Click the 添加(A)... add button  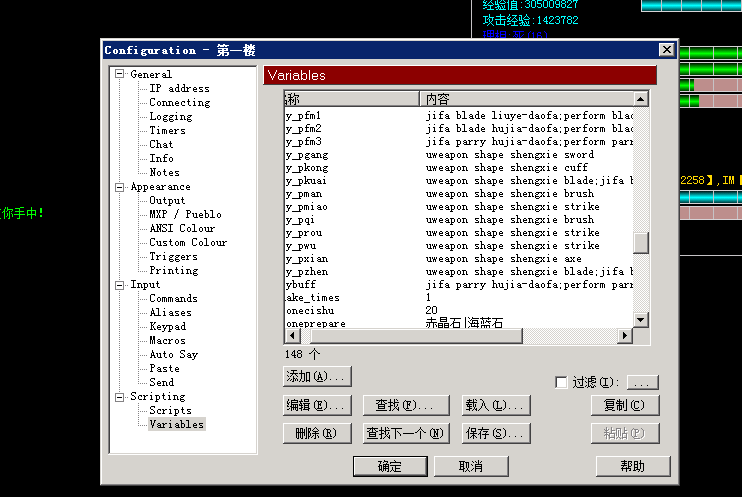(317, 377)
